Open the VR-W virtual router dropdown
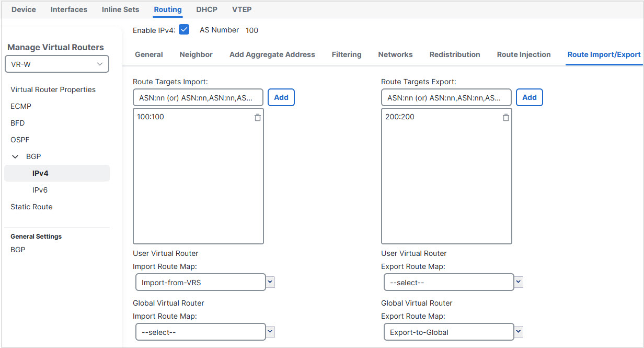Image resolution: width=644 pixels, height=348 pixels. (x=57, y=64)
